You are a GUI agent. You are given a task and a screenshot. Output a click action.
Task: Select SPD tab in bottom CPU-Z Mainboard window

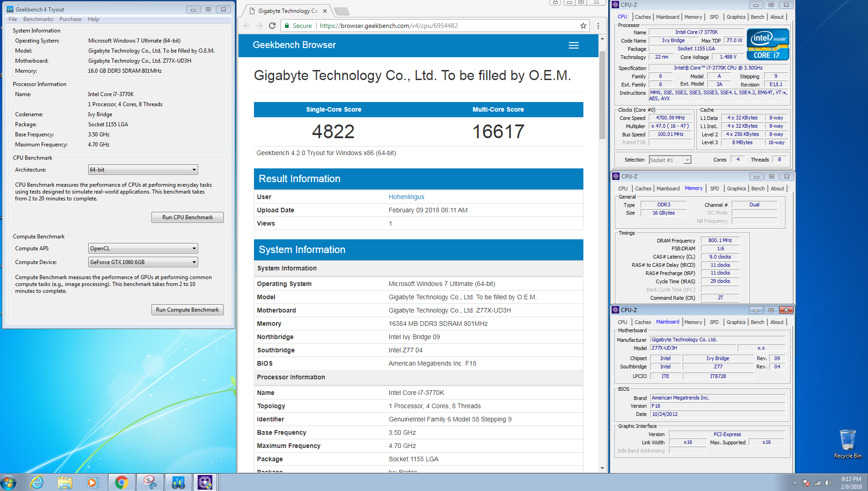pos(714,322)
